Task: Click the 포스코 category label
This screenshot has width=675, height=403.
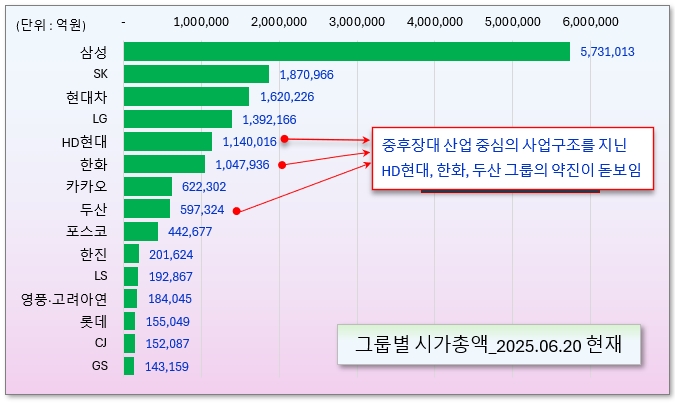Action: pos(87,231)
